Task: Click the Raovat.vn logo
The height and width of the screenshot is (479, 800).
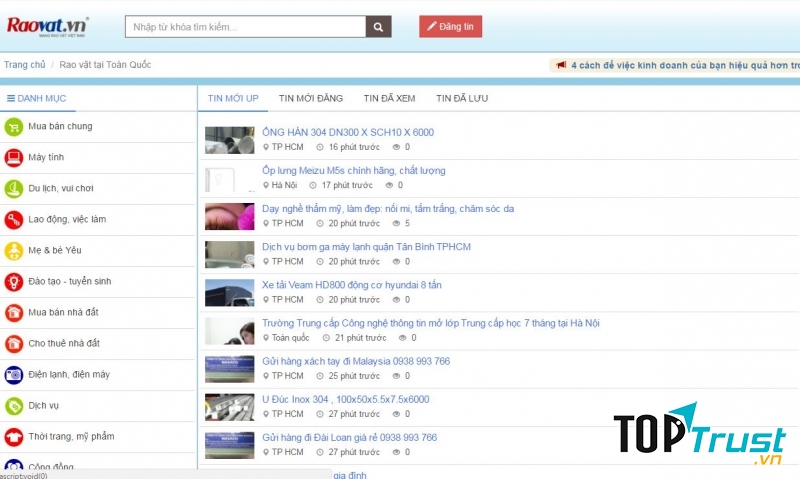Action: (x=48, y=26)
